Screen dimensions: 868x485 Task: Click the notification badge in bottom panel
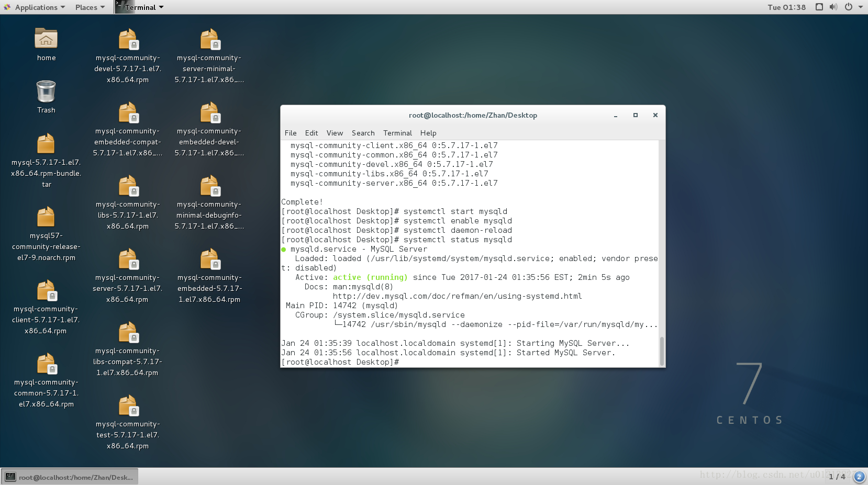[x=859, y=477]
